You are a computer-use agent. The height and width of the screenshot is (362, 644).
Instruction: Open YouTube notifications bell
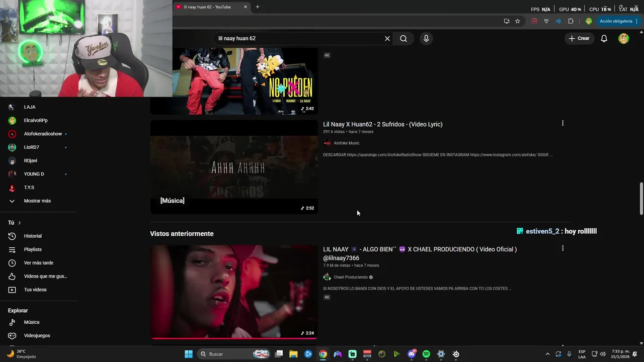click(x=604, y=38)
